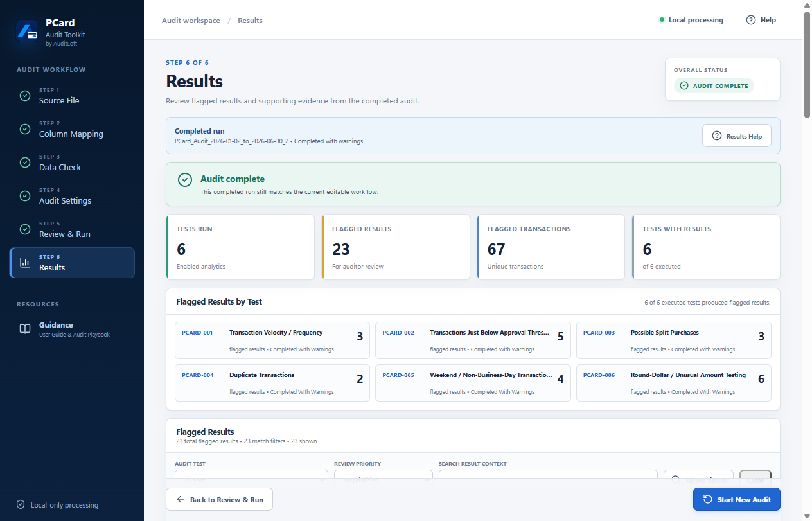812x521 pixels.
Task: Open PCARD-006 Round-Dollar / Unusual Amount Testing card
Action: [674, 383]
